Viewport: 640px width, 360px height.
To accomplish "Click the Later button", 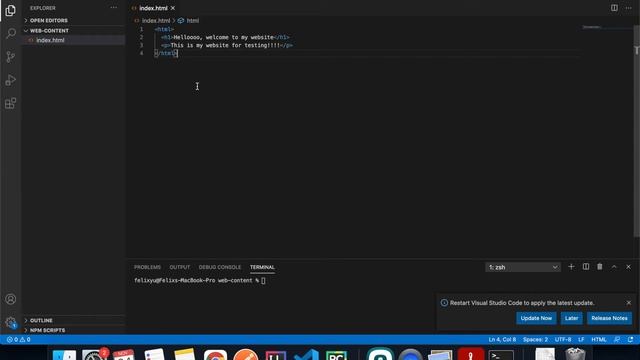I will pos(571,318).
